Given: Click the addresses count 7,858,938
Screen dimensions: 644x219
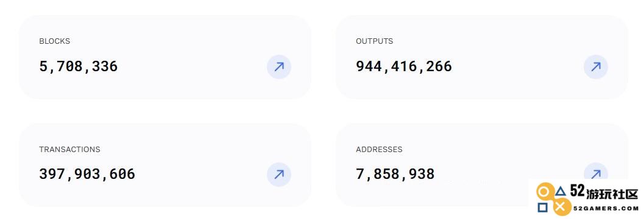Looking at the screenshot, I should pos(395,175).
